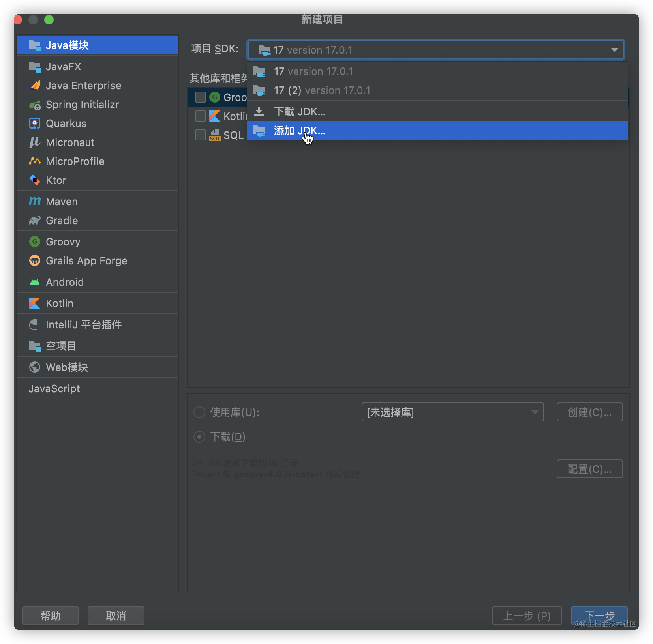Screen dimensions: 653x644
Task: Click the folder icon beside 添加 JDK
Action: [259, 131]
